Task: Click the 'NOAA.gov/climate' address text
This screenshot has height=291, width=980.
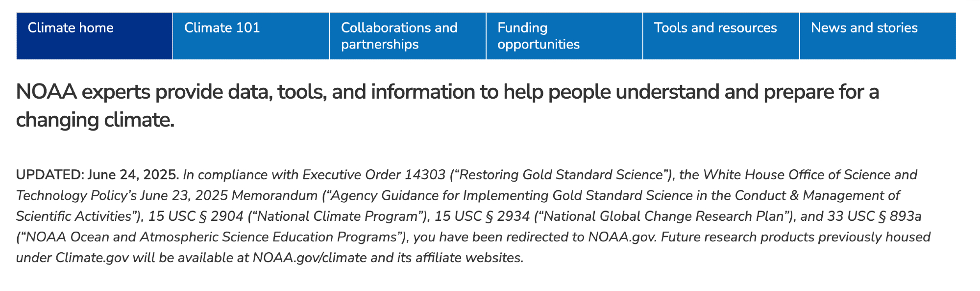Action: pos(310,258)
